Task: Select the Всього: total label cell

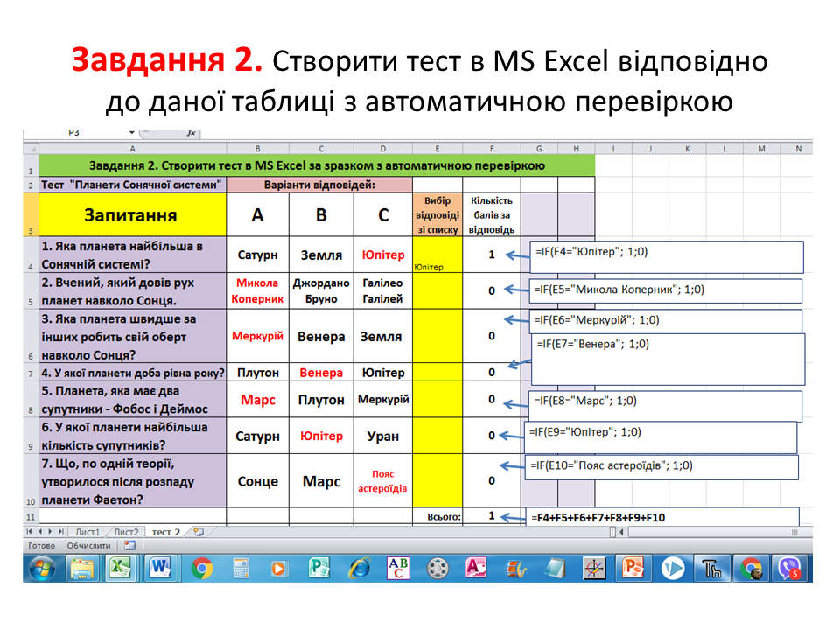Action: pos(437,517)
